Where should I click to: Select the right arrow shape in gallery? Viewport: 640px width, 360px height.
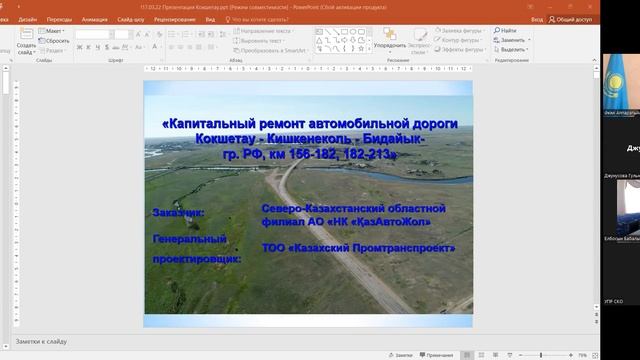tap(344, 40)
